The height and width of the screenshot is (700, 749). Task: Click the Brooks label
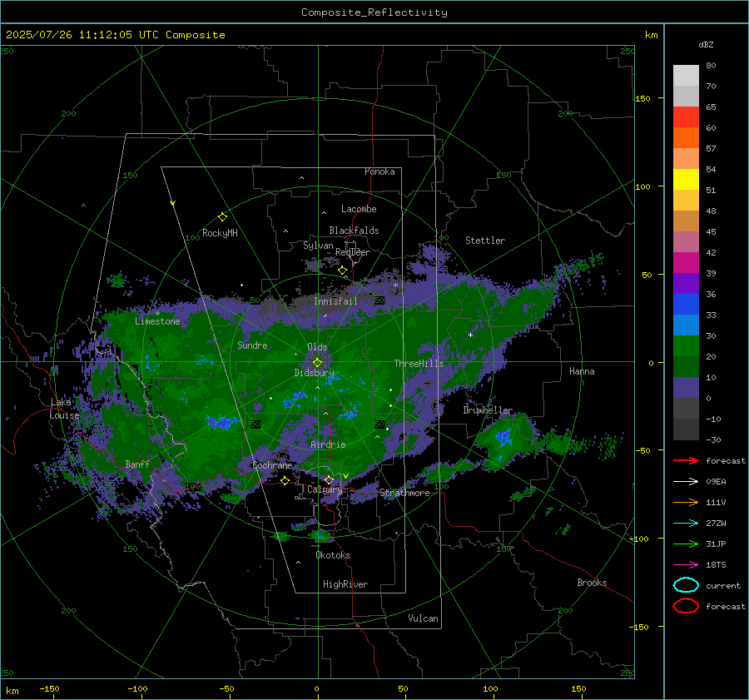tap(592, 583)
